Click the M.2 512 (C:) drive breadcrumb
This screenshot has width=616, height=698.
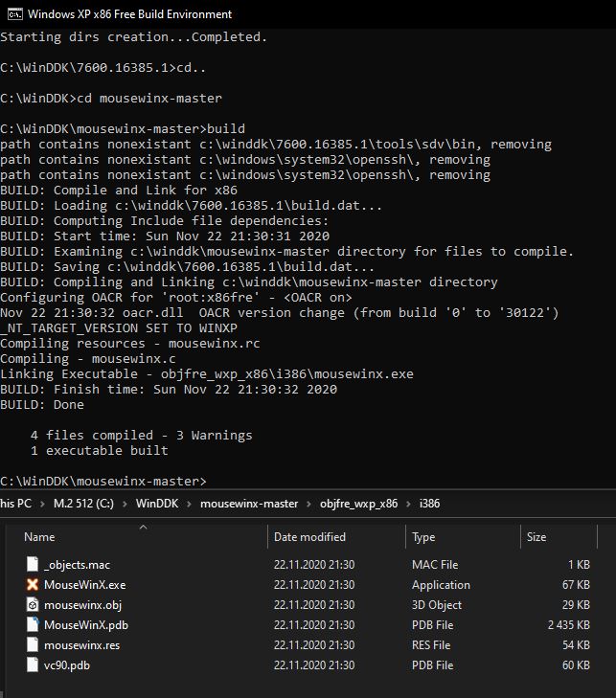[83, 504]
